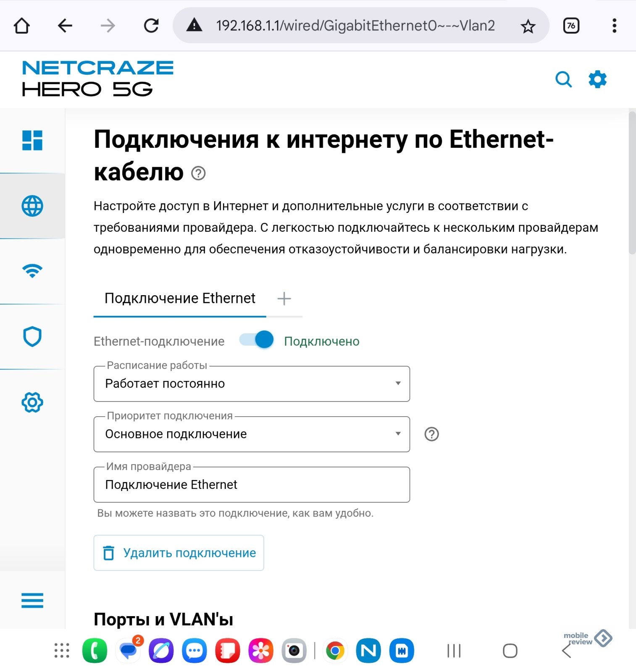
Task: Click the Удалить подключение button
Action: (179, 553)
